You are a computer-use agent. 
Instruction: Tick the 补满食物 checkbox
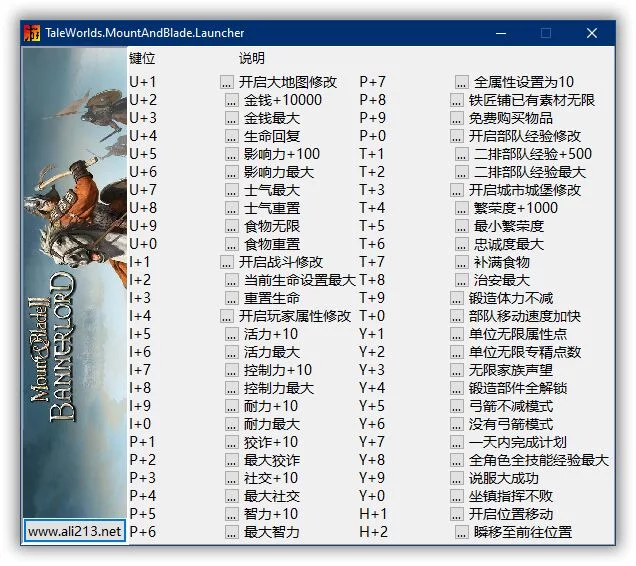[462, 262]
